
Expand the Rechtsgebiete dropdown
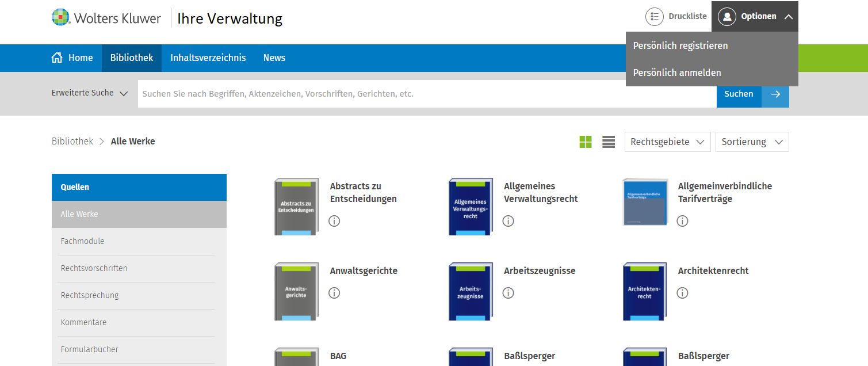pyautogui.click(x=667, y=142)
